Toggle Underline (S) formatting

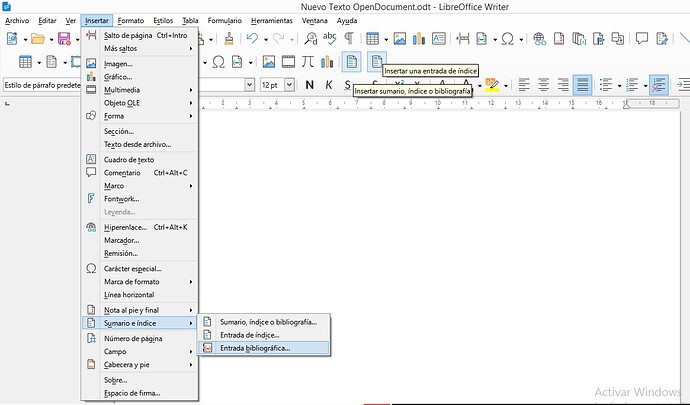pos(347,84)
